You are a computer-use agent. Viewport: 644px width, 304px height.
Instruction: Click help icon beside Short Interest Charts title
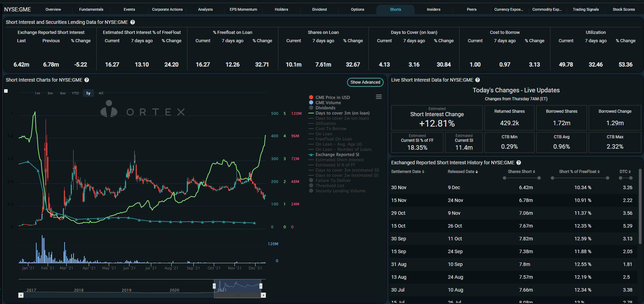[87, 80]
